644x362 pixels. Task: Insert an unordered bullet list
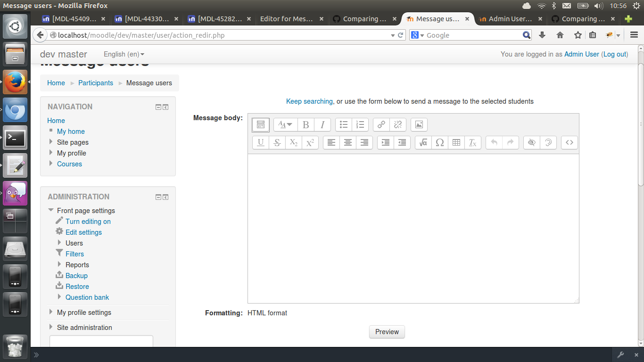point(344,124)
